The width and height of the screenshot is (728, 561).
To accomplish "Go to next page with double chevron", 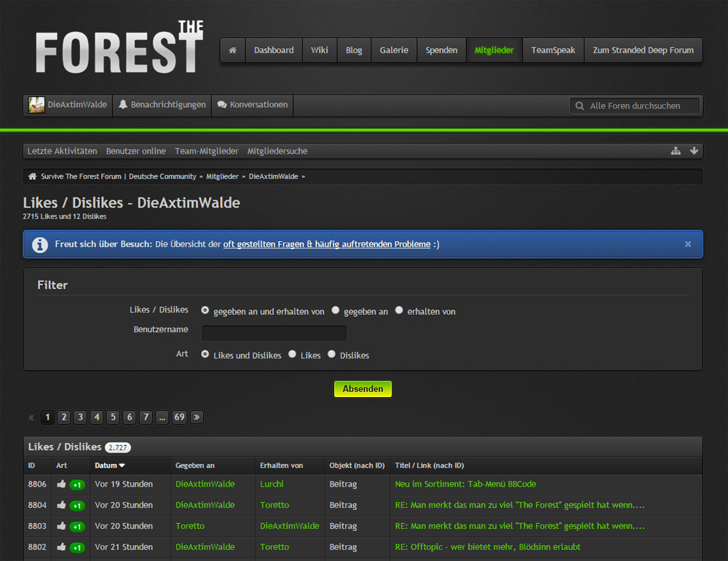I will click(197, 417).
